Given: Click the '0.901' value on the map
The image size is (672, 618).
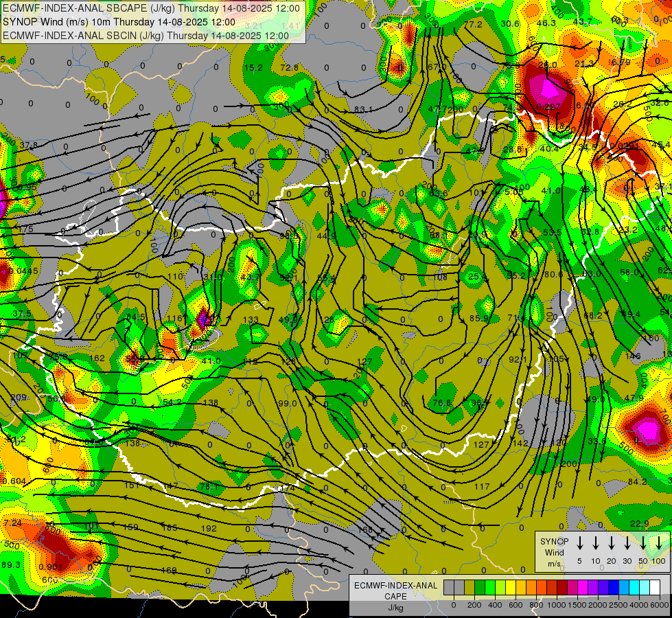Looking at the screenshot, I should (x=51, y=567).
